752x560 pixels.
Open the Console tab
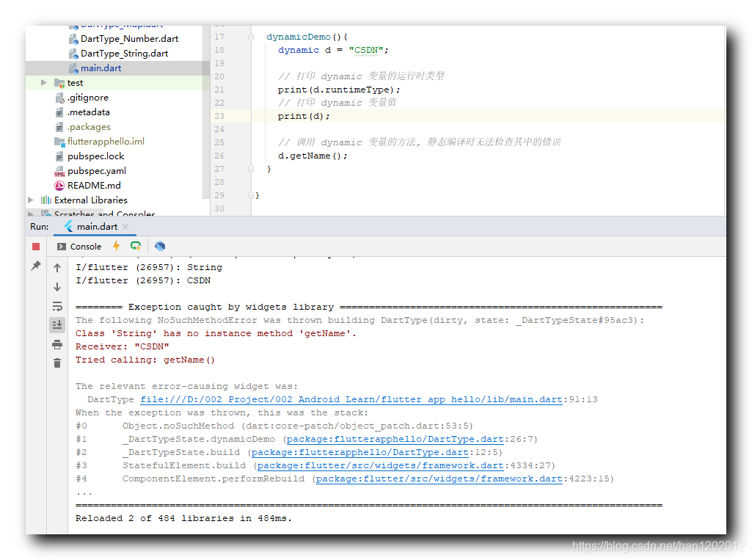pyautogui.click(x=79, y=247)
